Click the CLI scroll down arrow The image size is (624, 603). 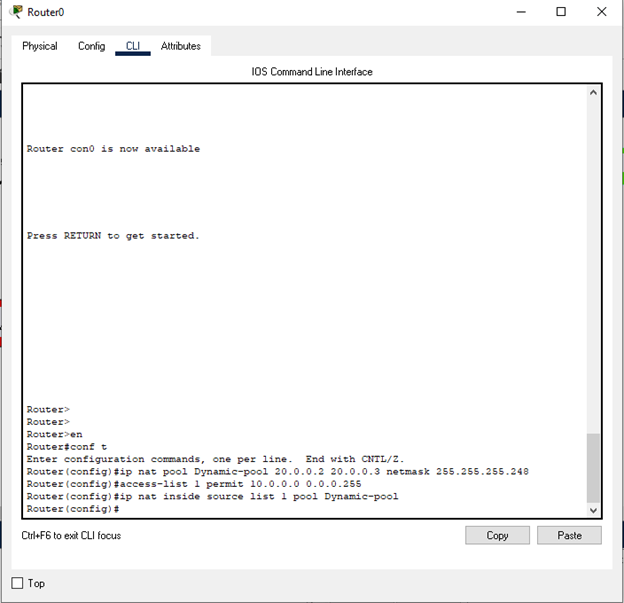coord(593,510)
